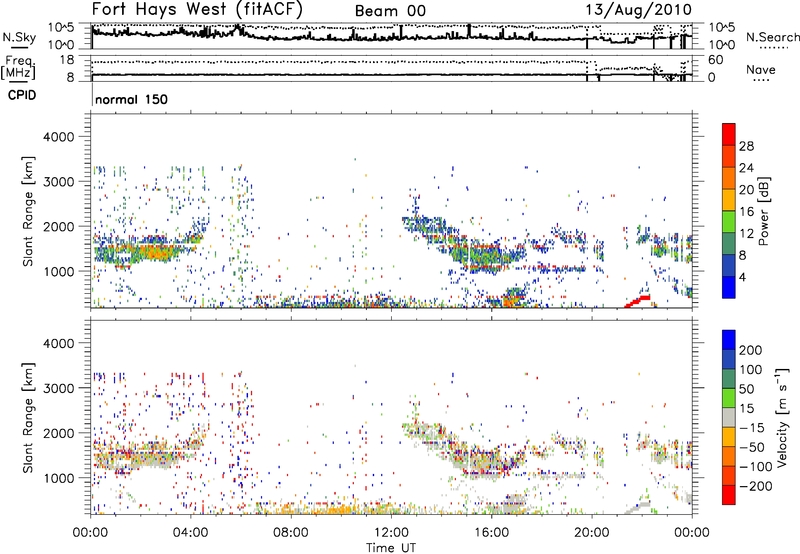
Task: Click the "Nave" legend label
Action: (x=761, y=69)
